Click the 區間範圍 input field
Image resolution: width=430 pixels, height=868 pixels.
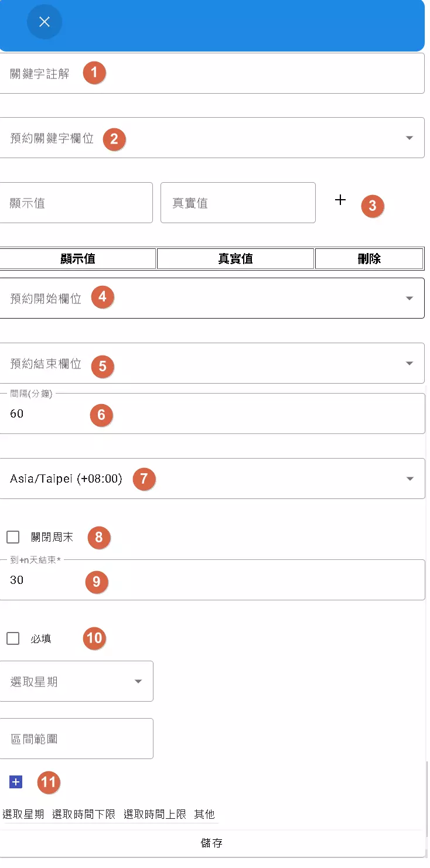[x=76, y=739]
